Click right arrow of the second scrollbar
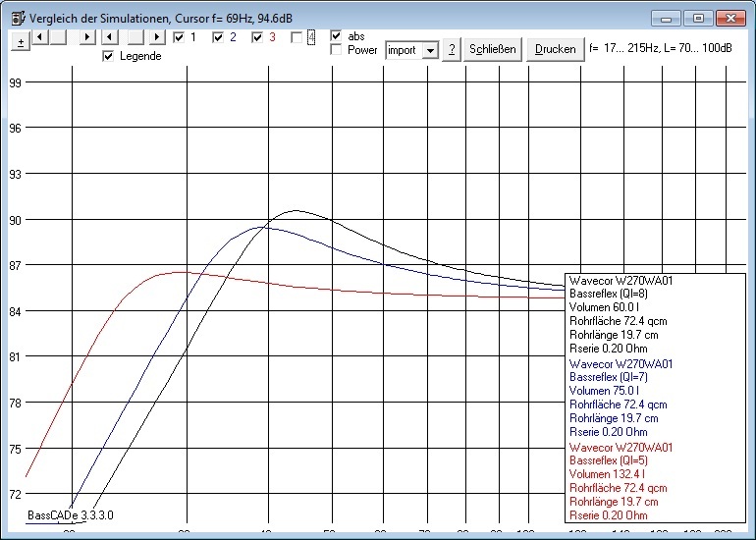This screenshot has width=756, height=540. point(156,37)
